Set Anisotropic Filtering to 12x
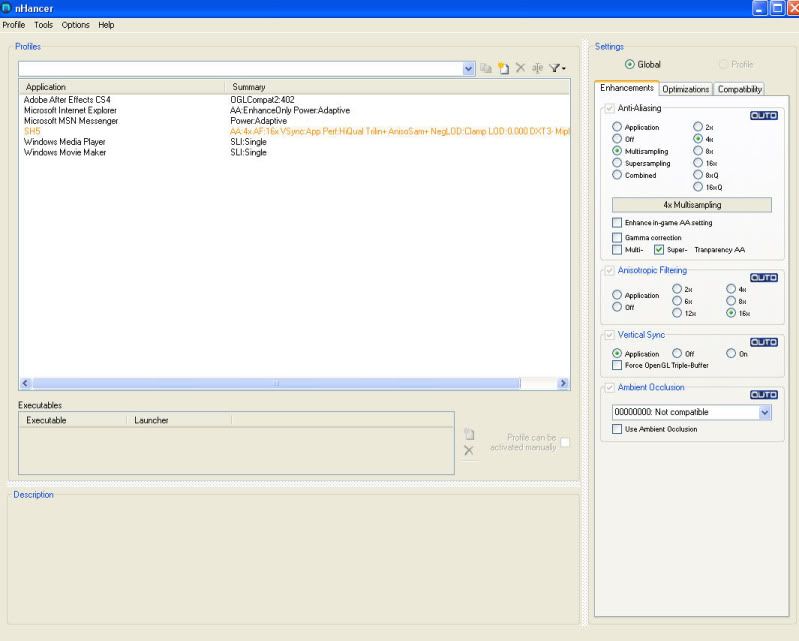Viewport: 799px width, 641px height. tap(677, 313)
